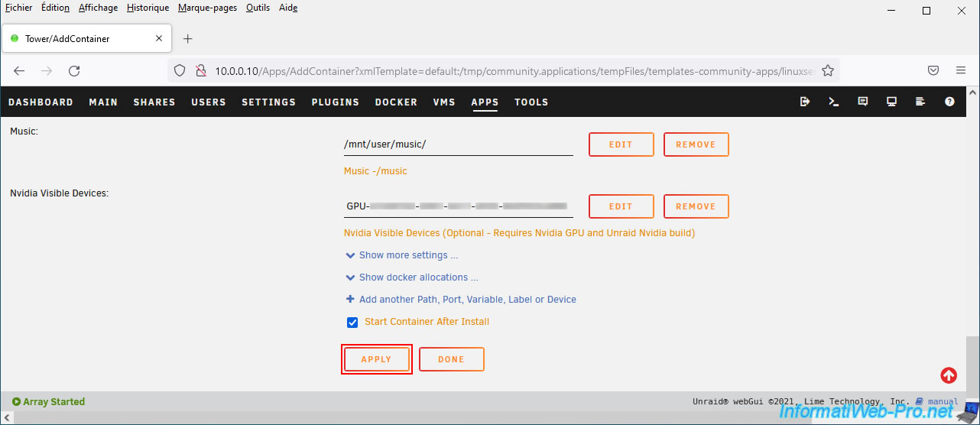Click the red back-to-top arrow icon
Image resolution: width=980 pixels, height=425 pixels.
click(x=949, y=375)
